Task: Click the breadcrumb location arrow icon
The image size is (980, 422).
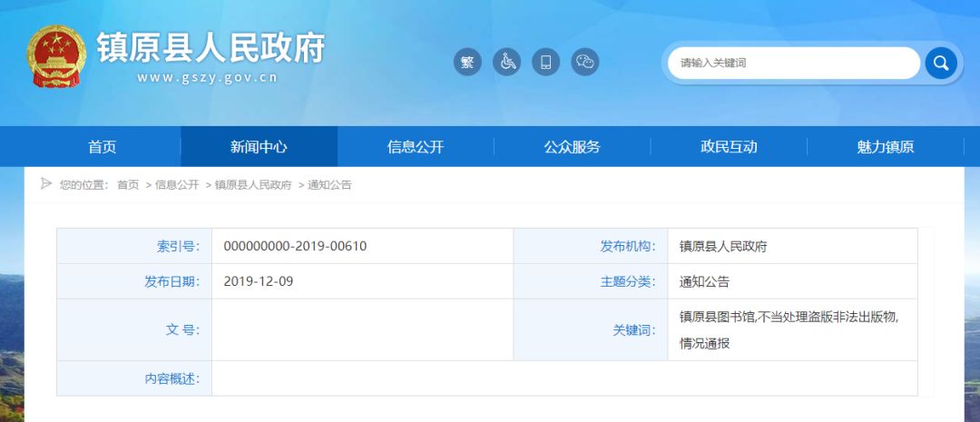Action: [x=45, y=184]
